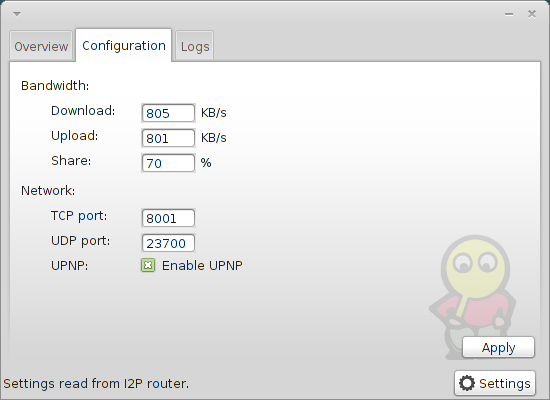Click the status message about I2P router
Image resolution: width=550 pixels, height=400 pixels.
tap(96, 384)
